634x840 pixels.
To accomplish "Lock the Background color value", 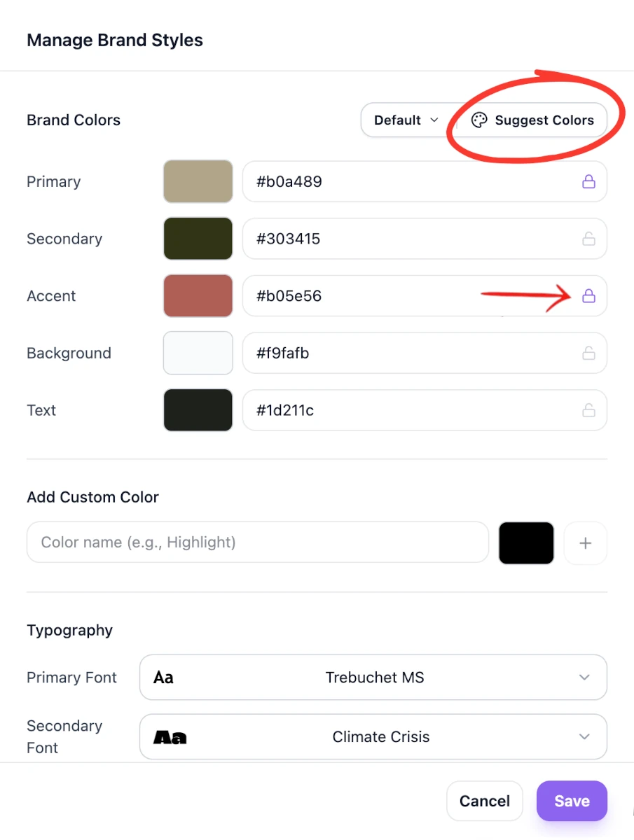I will 589,353.
